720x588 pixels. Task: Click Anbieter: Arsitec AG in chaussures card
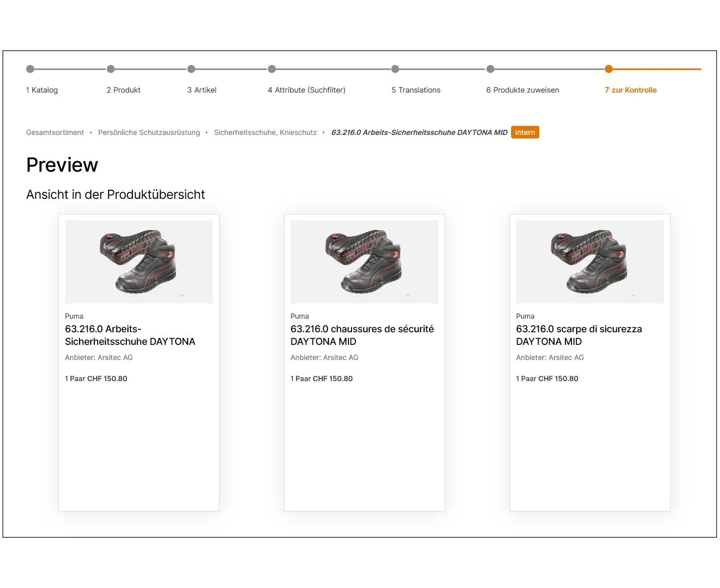[324, 357]
